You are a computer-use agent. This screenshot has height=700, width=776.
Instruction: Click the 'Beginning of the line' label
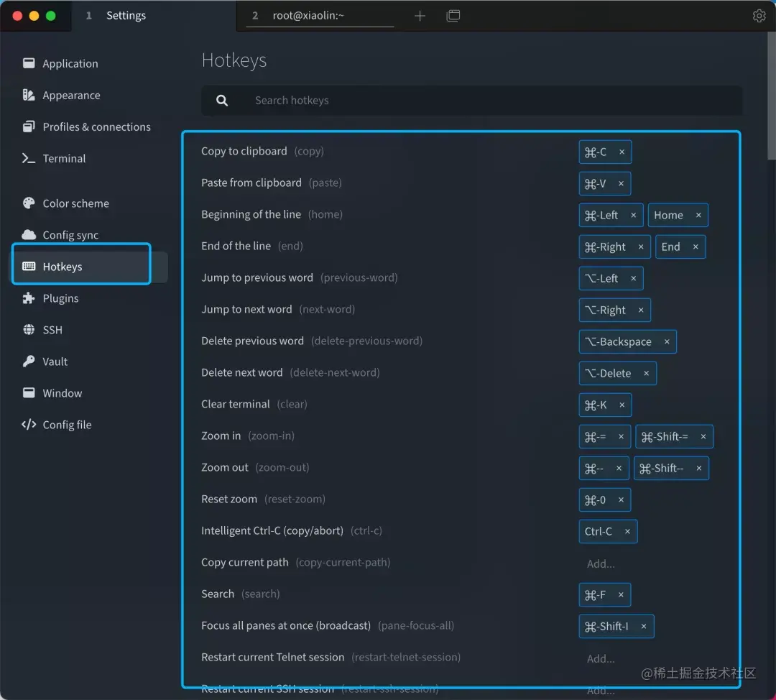(x=251, y=215)
